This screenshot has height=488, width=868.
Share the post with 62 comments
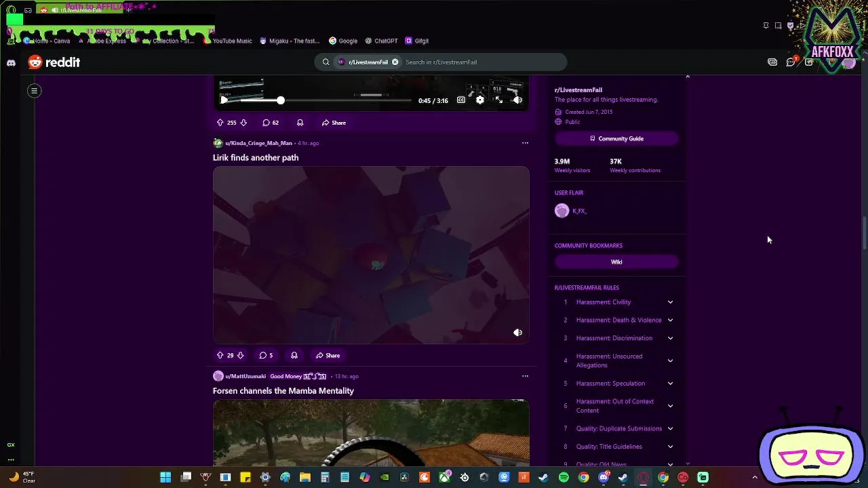click(x=334, y=123)
